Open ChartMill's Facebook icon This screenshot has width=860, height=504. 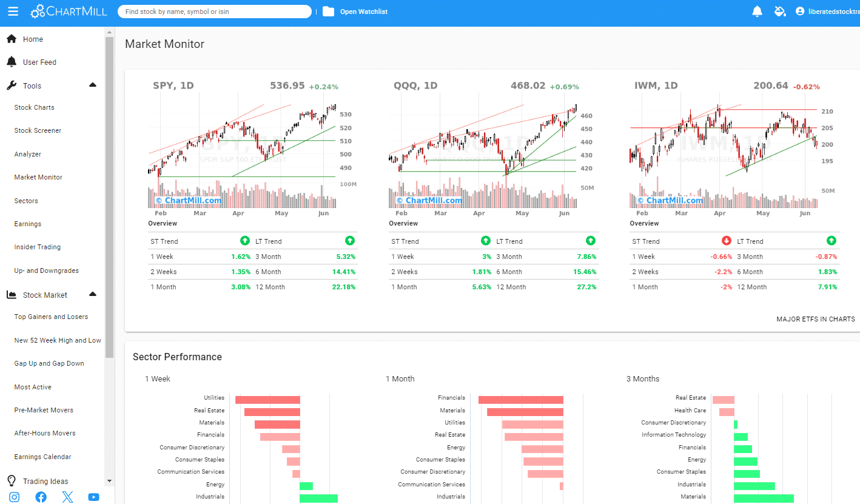pyautogui.click(x=41, y=497)
